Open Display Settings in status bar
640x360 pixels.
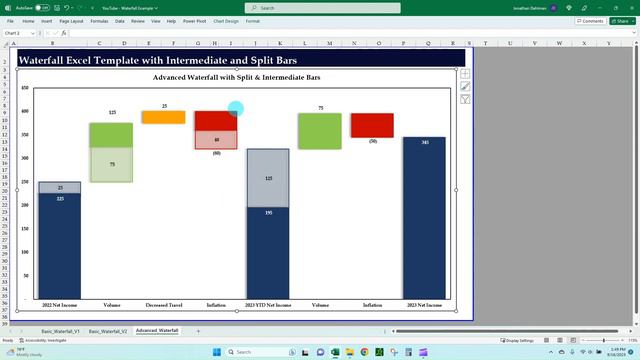click(517, 340)
